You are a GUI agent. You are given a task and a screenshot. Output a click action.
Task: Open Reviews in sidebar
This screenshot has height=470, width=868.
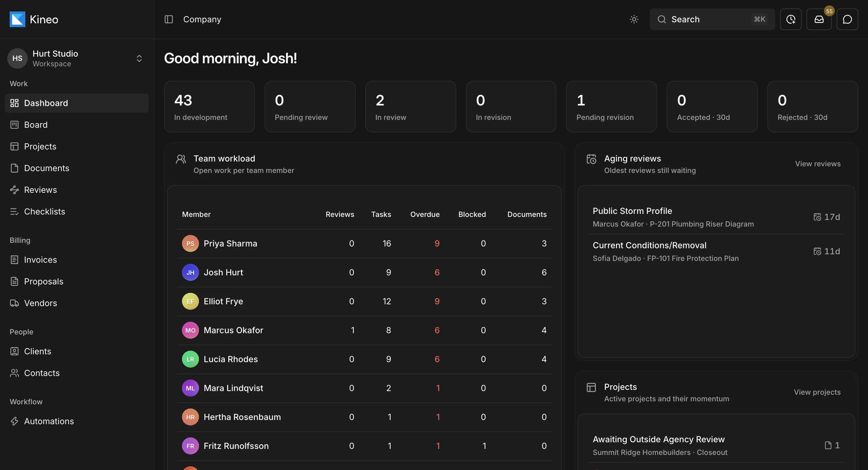tap(77, 190)
